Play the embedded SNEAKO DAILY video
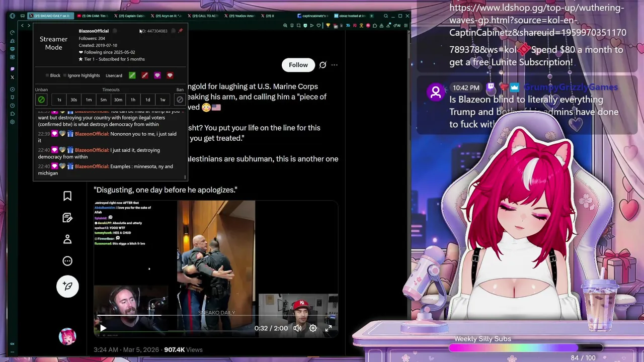The image size is (644, 362). click(x=103, y=328)
